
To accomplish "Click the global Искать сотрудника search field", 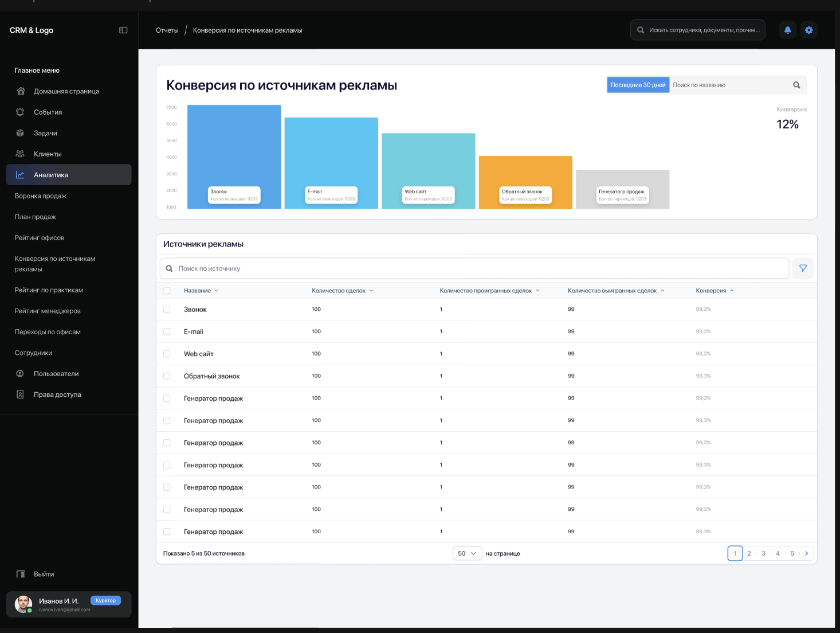I will (x=698, y=30).
